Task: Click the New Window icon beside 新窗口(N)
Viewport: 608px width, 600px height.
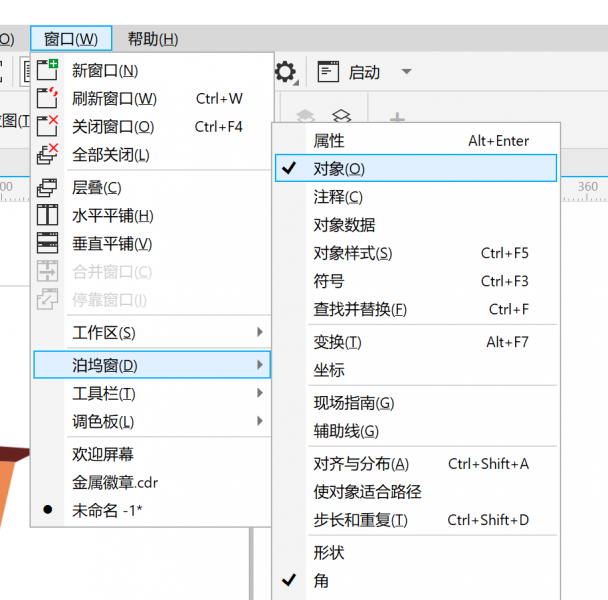Action: click(47, 70)
